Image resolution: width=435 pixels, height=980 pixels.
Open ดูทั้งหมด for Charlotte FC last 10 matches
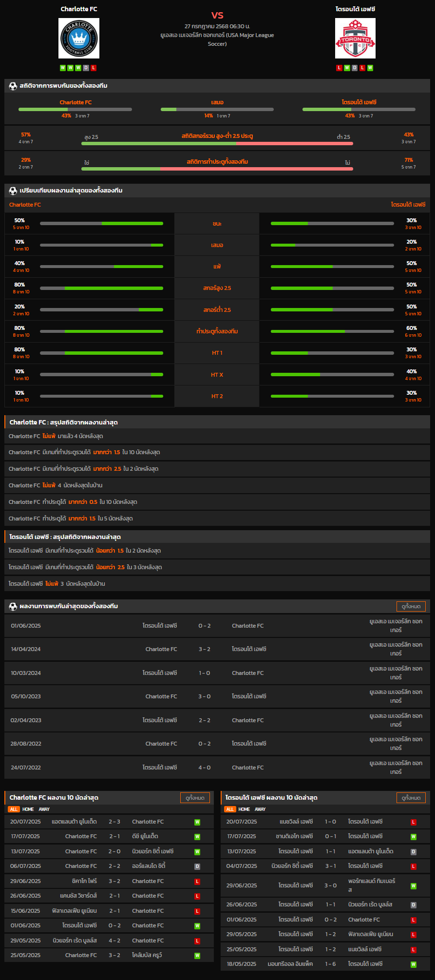tap(195, 798)
